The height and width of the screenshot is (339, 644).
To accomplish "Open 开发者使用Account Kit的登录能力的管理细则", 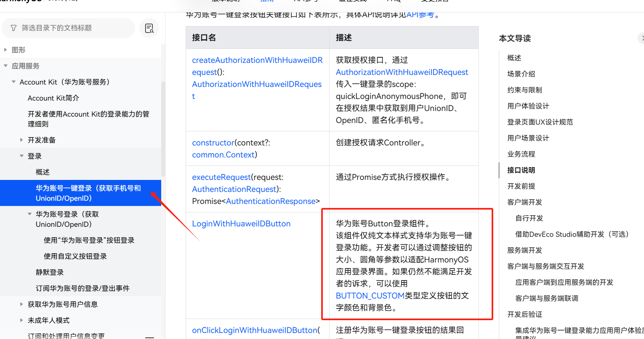I will [88, 119].
